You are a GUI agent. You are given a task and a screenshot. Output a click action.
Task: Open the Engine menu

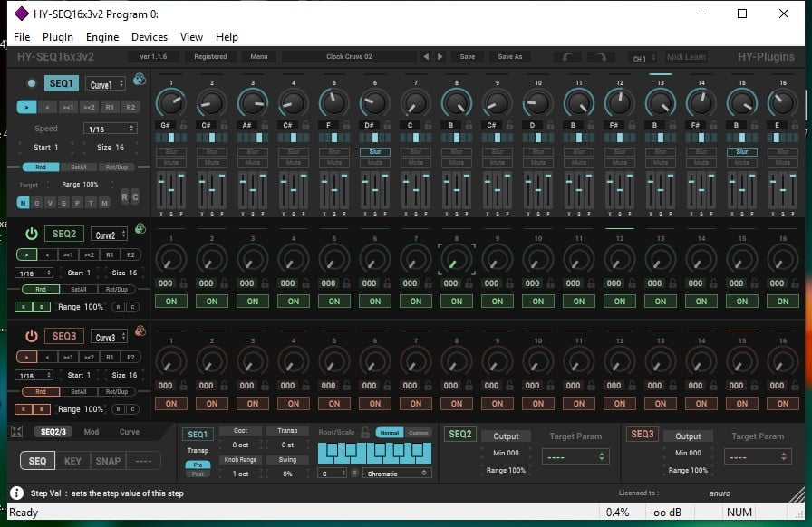pyautogui.click(x=102, y=37)
